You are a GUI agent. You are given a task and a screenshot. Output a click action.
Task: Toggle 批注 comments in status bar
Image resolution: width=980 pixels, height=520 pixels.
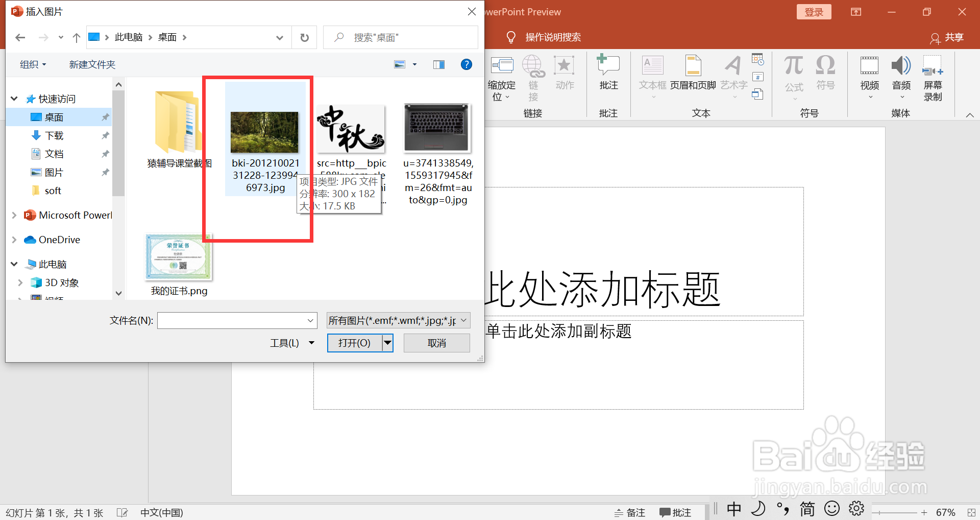[x=675, y=512]
